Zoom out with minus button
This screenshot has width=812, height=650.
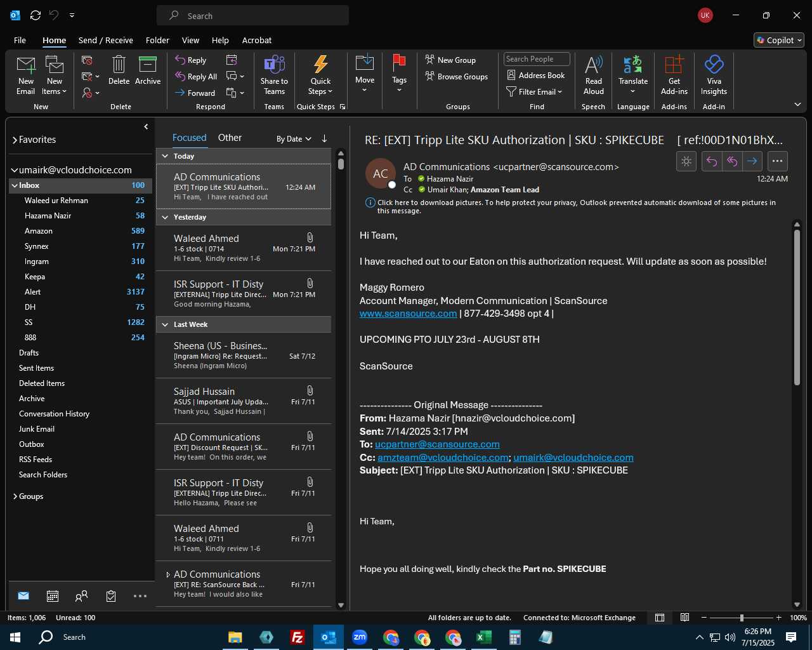704,618
